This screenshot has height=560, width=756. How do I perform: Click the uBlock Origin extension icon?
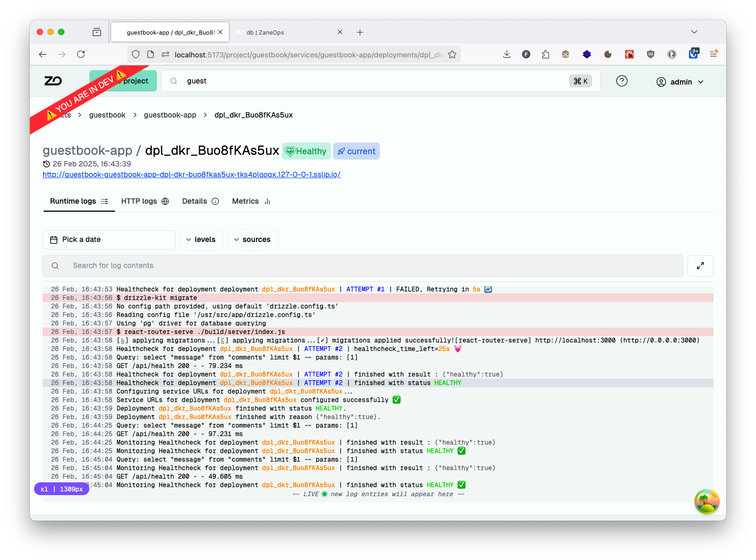coord(650,54)
